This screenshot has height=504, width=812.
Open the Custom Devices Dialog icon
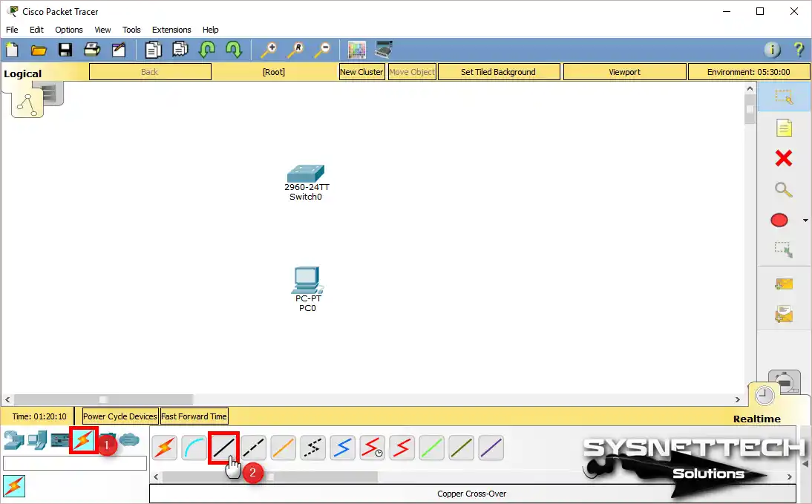(384, 50)
